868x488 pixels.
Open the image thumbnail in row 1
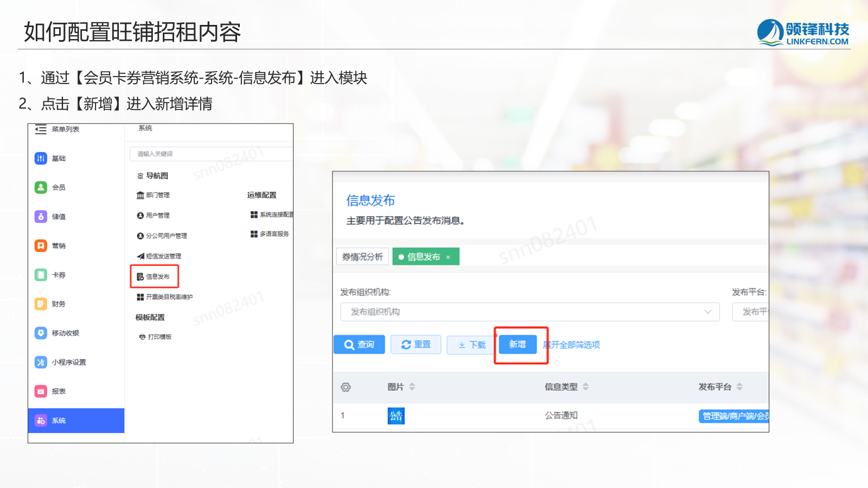(x=396, y=416)
